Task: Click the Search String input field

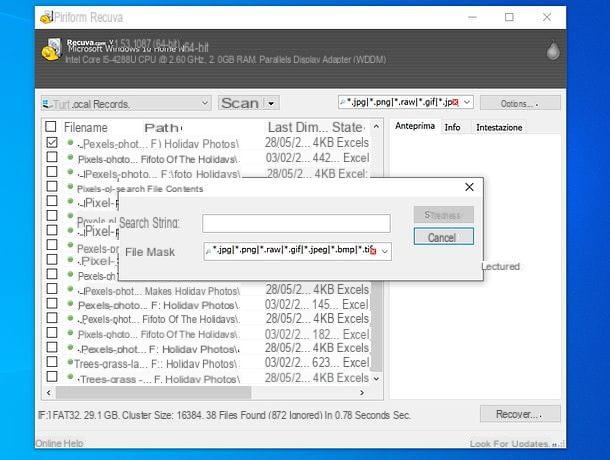Action: pos(296,223)
